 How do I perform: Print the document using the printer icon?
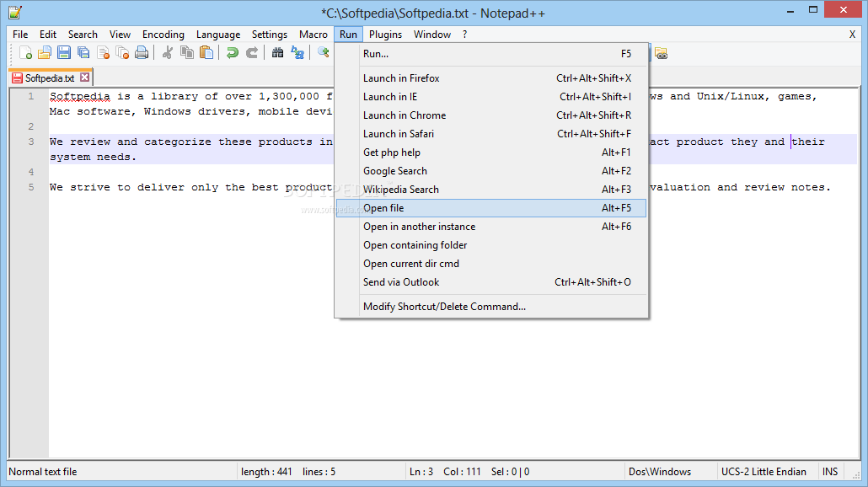[142, 53]
